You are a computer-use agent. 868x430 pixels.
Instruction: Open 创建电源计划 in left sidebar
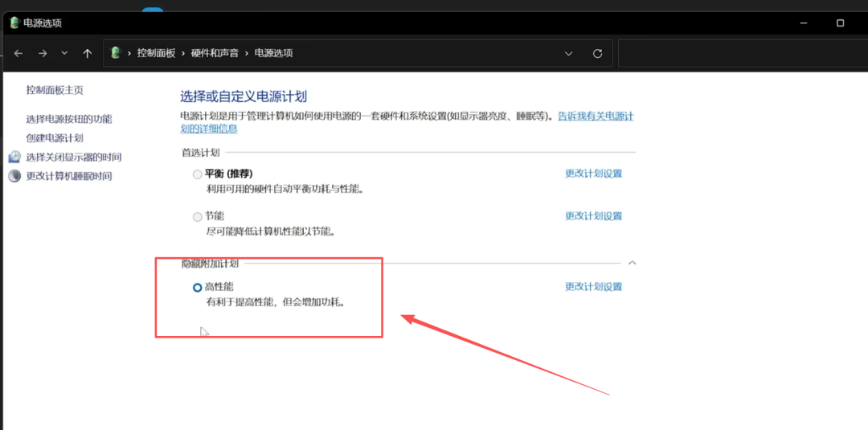tap(55, 137)
